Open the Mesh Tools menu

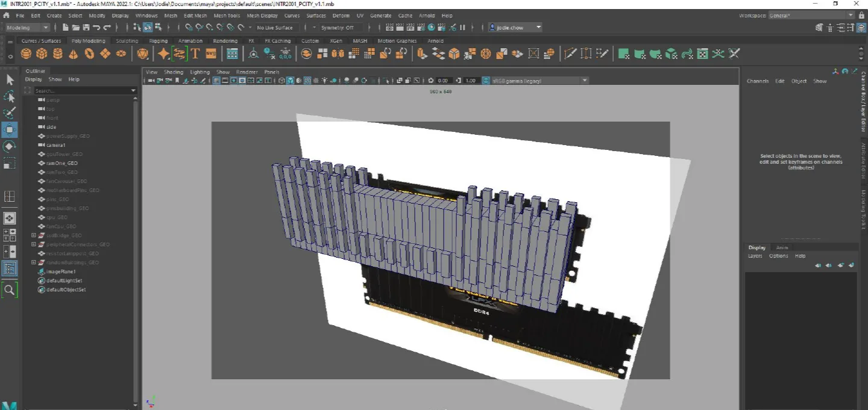227,16
